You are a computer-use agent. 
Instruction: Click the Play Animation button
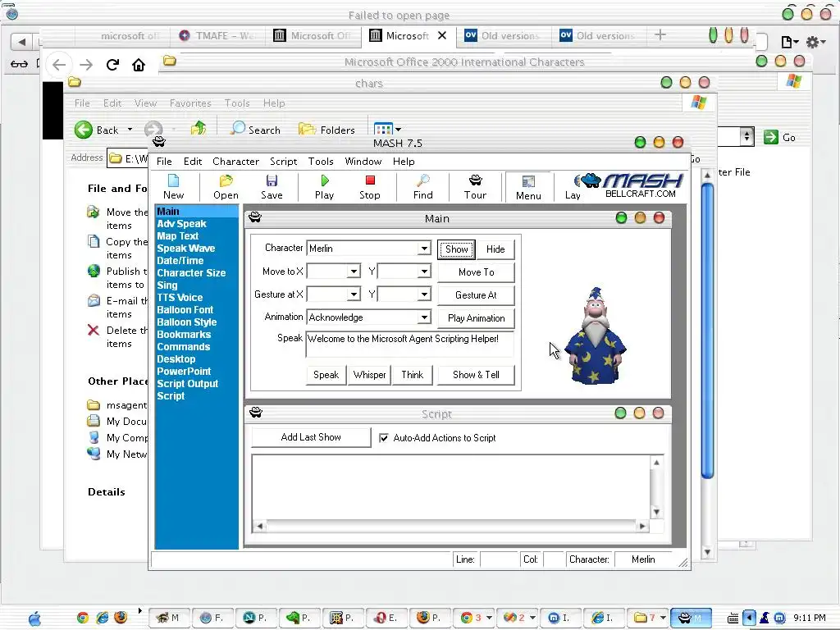coord(477,318)
